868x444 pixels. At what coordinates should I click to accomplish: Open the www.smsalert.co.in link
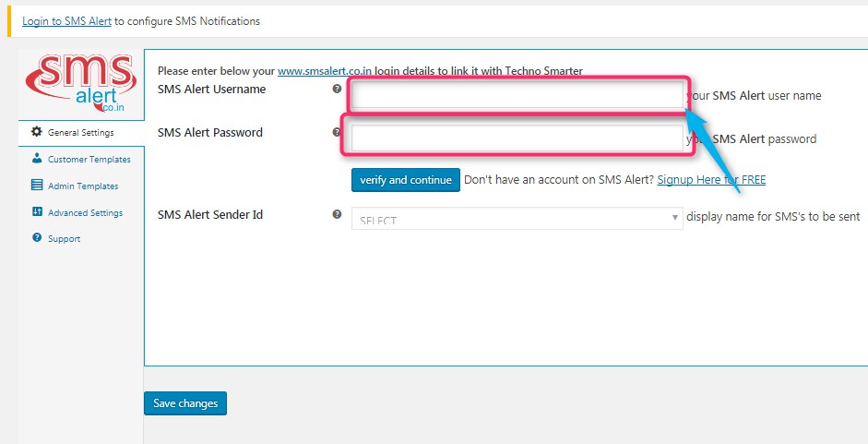click(x=325, y=71)
